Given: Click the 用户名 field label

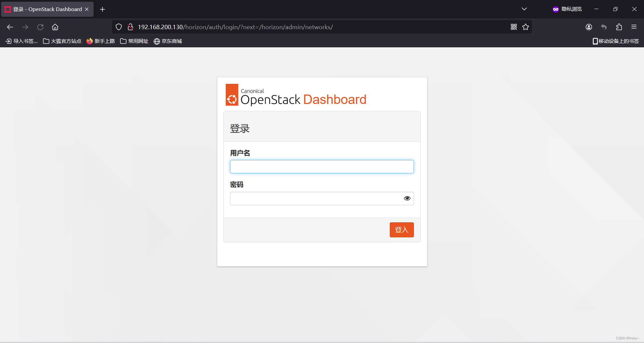Looking at the screenshot, I should click(240, 153).
